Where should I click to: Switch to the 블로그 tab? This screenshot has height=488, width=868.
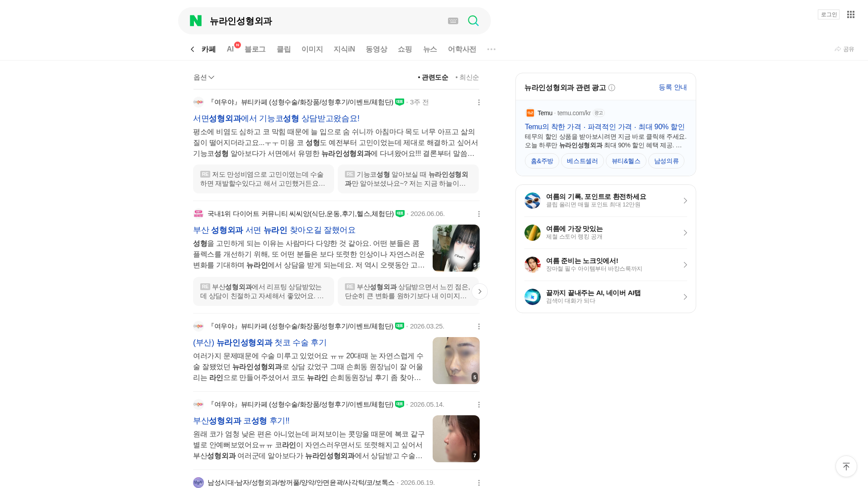click(x=255, y=49)
